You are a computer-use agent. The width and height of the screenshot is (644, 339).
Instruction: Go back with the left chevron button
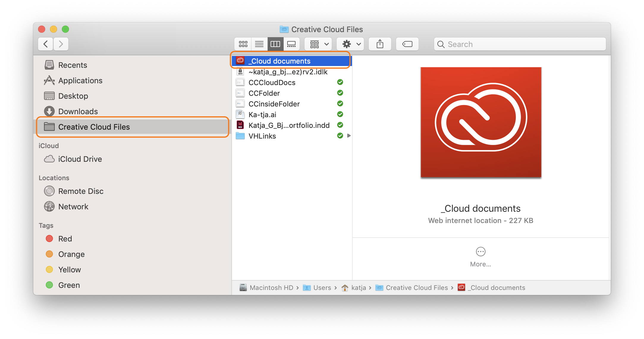[x=45, y=44]
